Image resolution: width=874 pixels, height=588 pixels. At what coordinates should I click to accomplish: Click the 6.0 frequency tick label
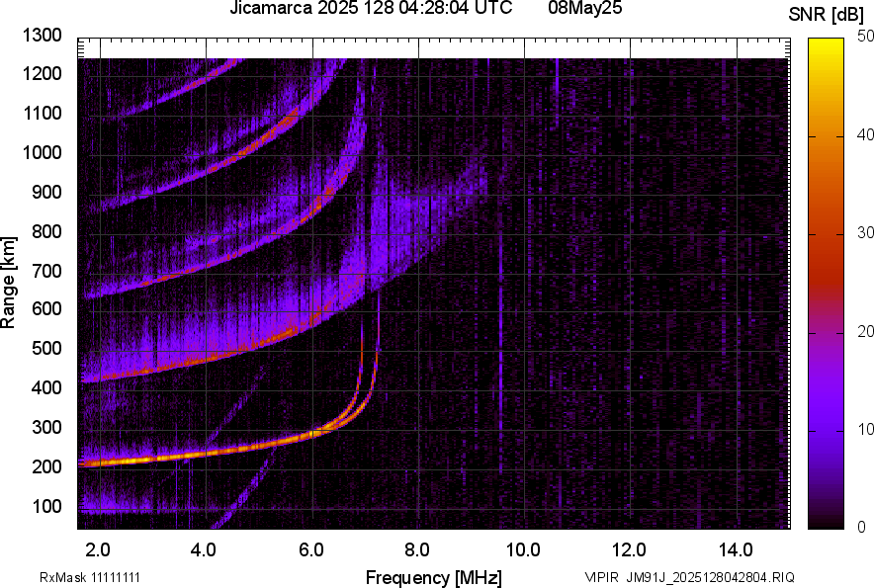click(310, 550)
